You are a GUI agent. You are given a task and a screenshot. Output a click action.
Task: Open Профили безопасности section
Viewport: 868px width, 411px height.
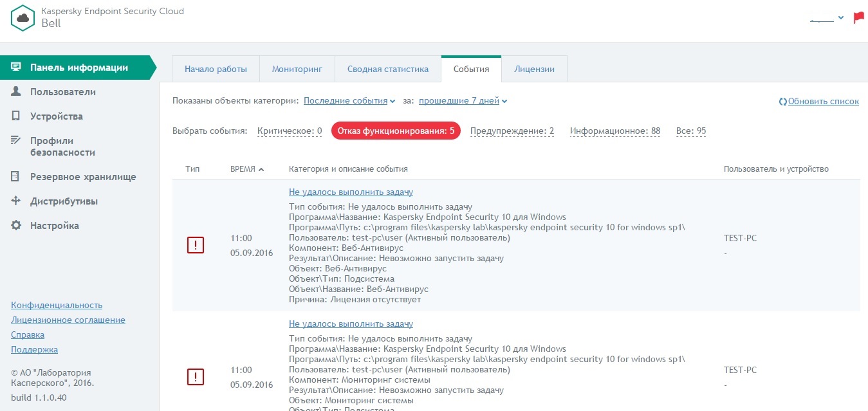[62, 147]
